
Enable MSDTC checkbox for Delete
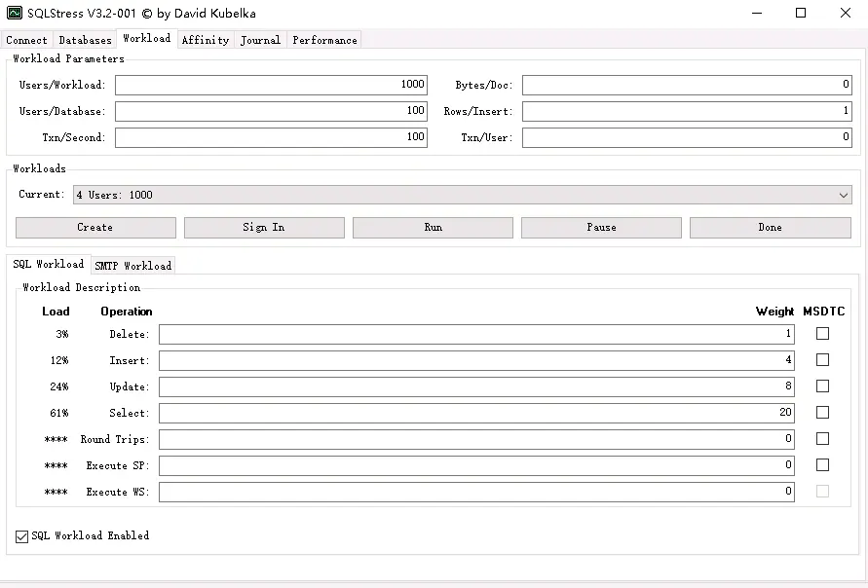point(822,334)
